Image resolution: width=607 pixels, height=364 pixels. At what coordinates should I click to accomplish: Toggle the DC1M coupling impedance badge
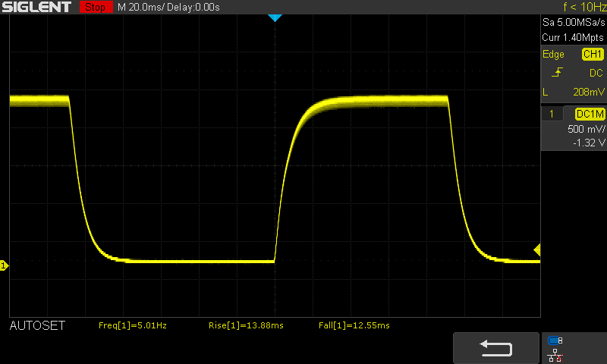590,114
